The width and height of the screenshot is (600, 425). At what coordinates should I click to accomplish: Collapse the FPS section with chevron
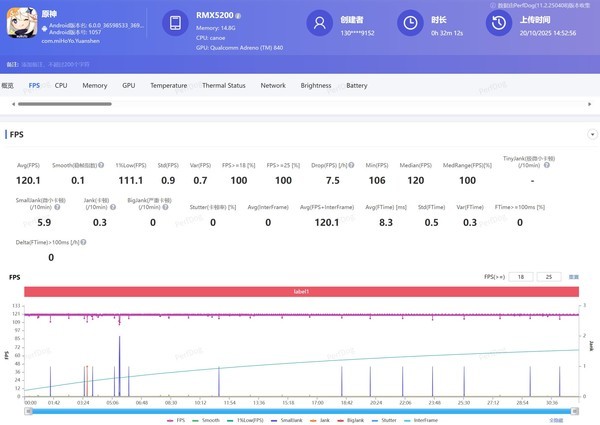click(x=591, y=133)
